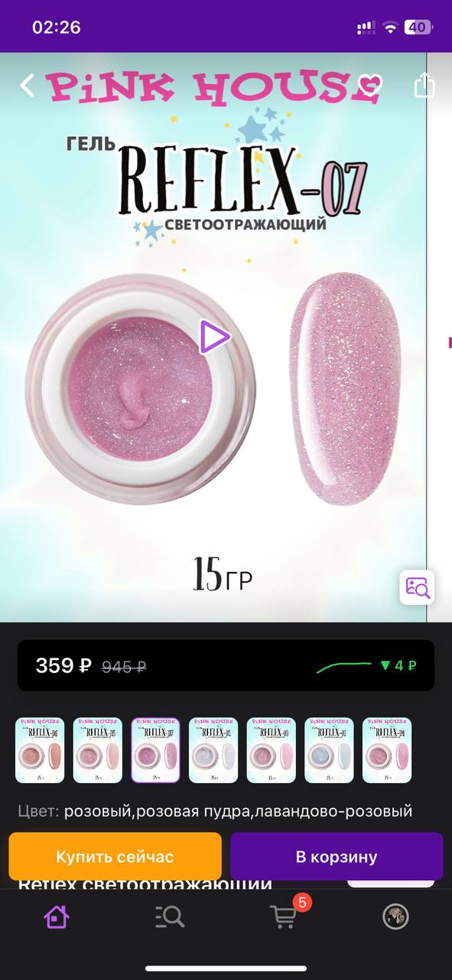Add product to favorites with heart icon
This screenshot has width=452, height=980.
point(370,84)
